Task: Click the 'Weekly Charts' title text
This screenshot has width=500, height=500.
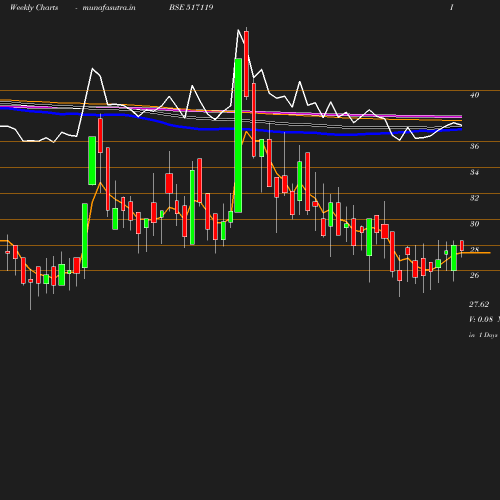Action: tap(34, 8)
